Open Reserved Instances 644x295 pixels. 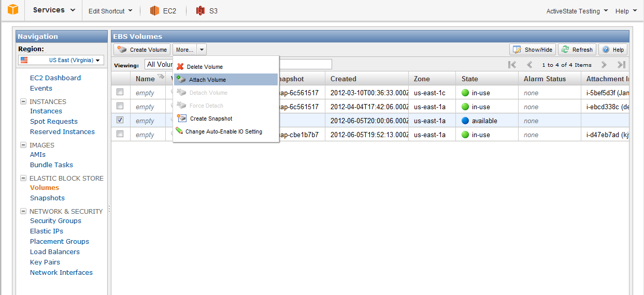click(x=62, y=131)
